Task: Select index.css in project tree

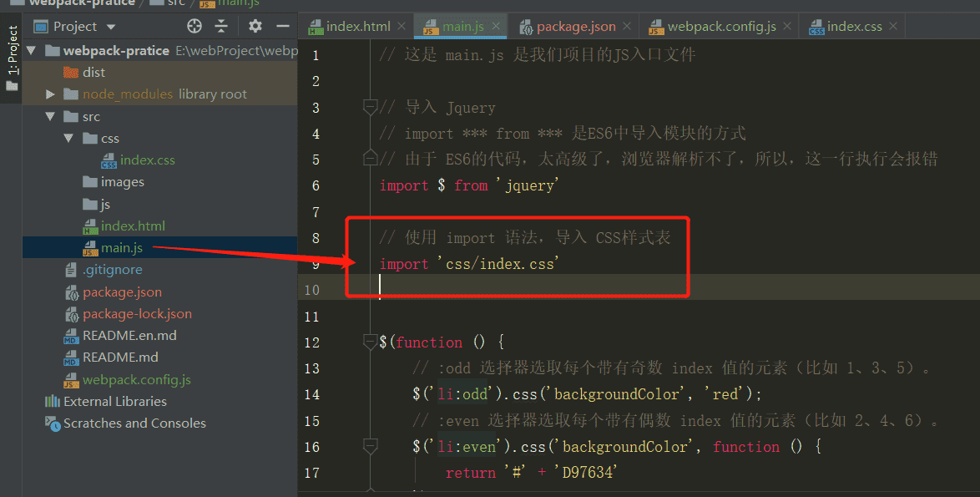Action: pos(138,160)
